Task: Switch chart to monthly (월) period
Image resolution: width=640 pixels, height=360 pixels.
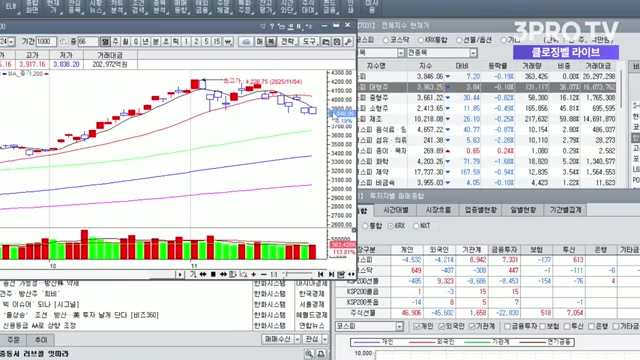Action: pyautogui.click(x=125, y=42)
